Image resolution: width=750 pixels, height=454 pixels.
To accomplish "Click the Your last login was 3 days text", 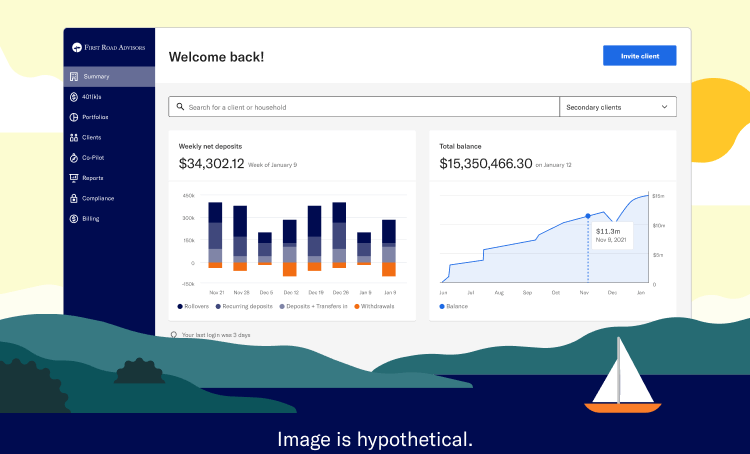I will pos(216,335).
